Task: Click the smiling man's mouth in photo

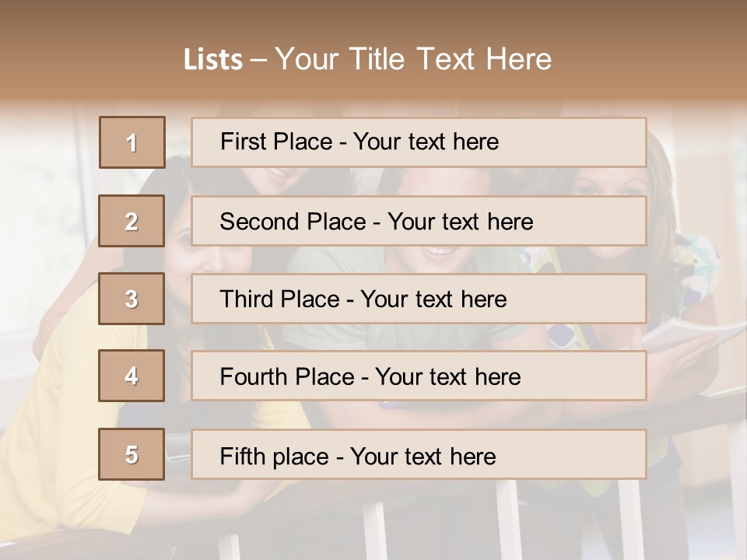Action: (x=440, y=252)
